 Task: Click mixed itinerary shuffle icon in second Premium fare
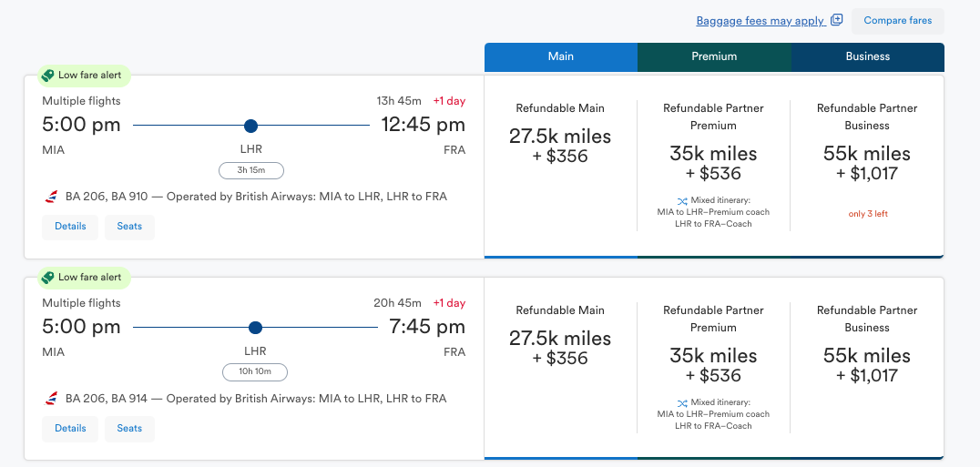[682, 402]
